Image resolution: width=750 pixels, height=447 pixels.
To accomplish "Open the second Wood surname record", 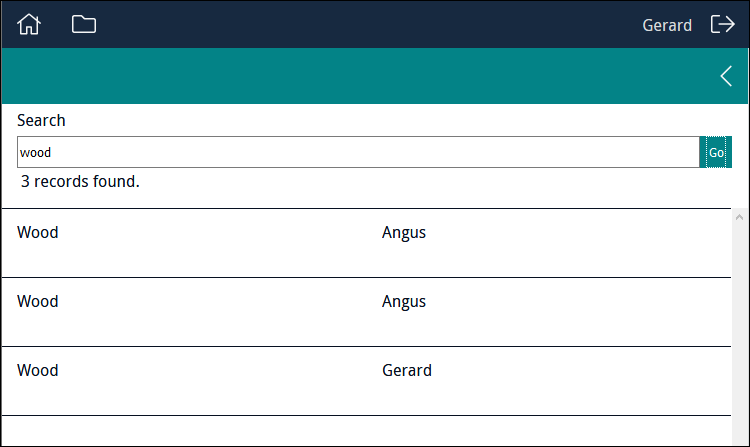I will coord(38,302).
